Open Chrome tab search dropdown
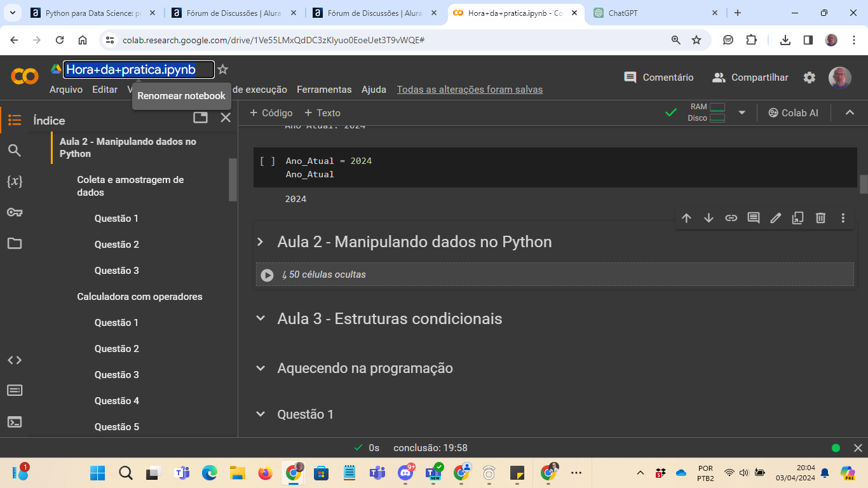 click(x=12, y=13)
